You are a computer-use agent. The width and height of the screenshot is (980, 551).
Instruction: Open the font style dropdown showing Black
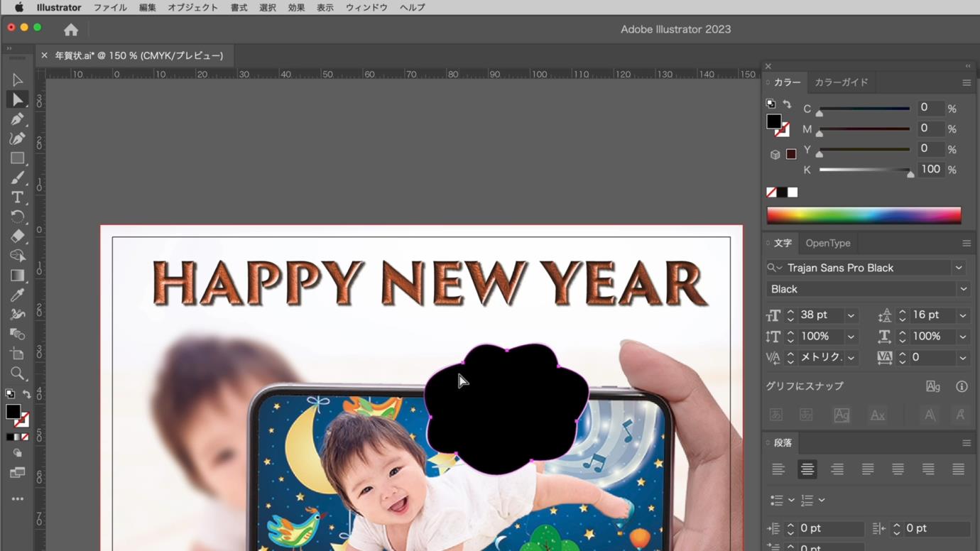964,289
